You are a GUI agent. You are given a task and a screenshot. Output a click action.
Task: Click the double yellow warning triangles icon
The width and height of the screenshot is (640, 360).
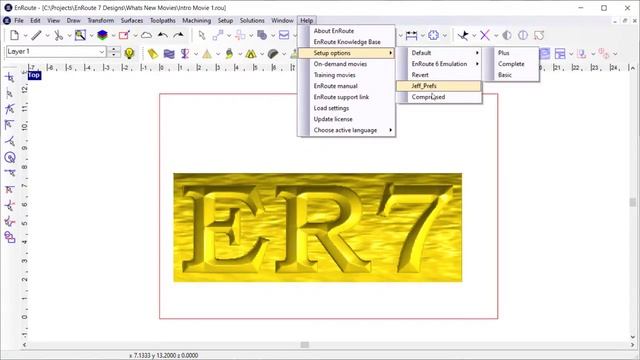[251, 53]
